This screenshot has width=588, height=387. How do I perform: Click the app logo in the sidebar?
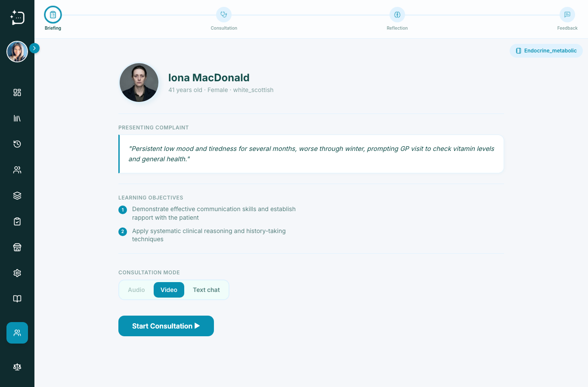pos(17,17)
